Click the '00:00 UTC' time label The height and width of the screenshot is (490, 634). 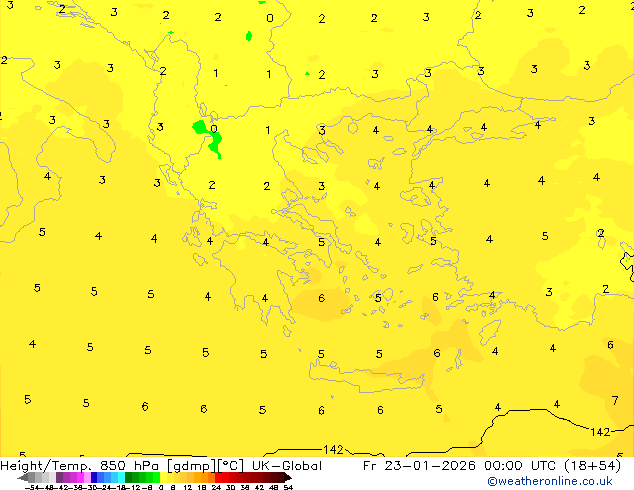click(x=521, y=466)
